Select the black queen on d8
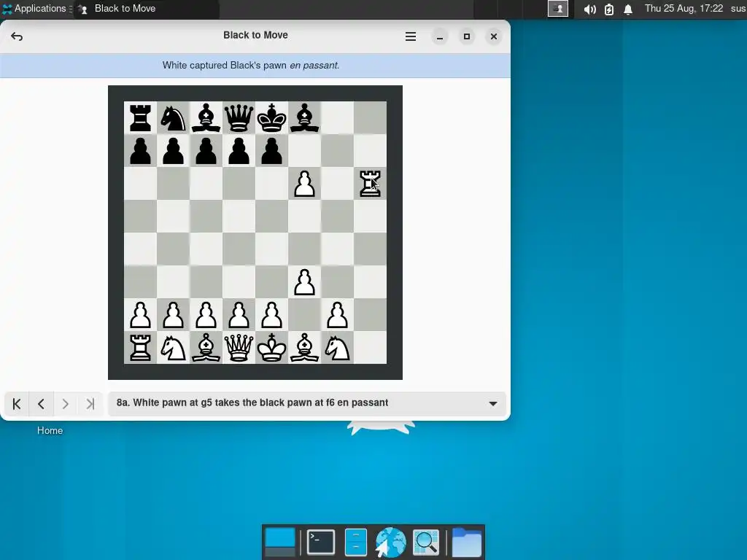The height and width of the screenshot is (560, 747). tap(239, 118)
